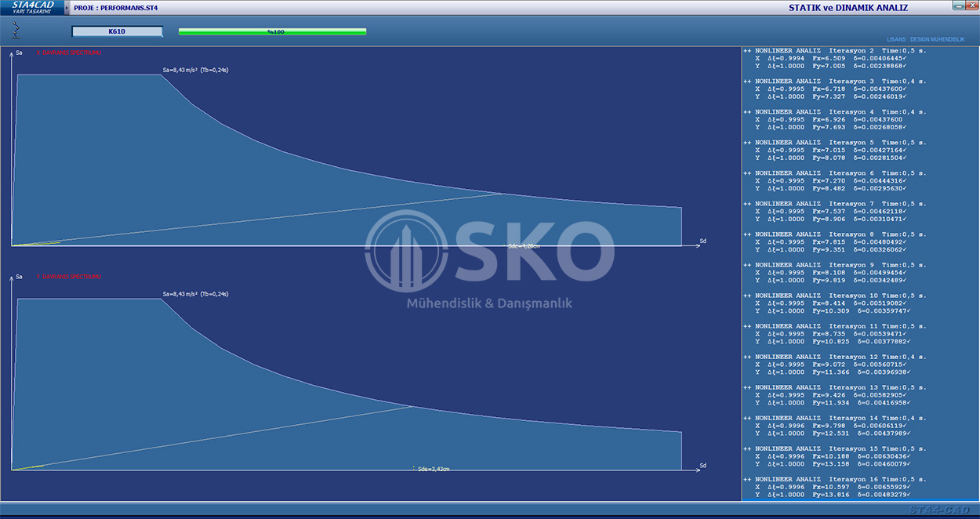980x519 pixels.
Task: Click the Sd axis label of the upper chart
Action: point(702,241)
